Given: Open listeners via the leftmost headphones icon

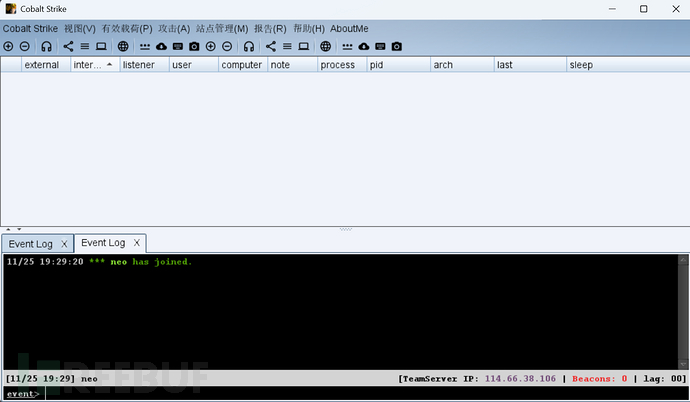Looking at the screenshot, I should point(46,46).
